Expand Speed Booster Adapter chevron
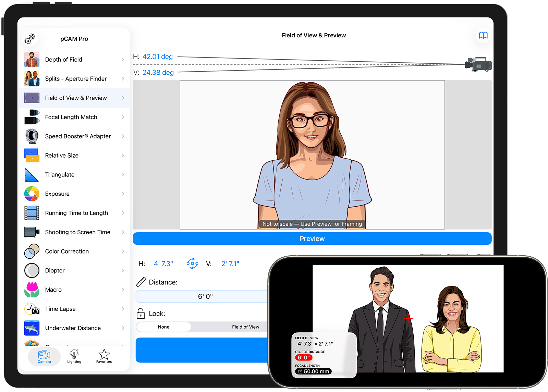 pos(123,136)
